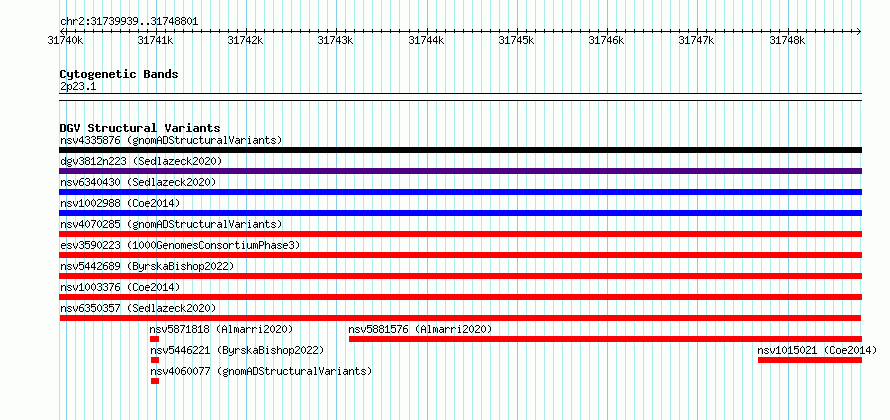Image resolution: width=890 pixels, height=420 pixels.
Task: Click nsv5881576 (Almarri2020) label
Action: point(420,329)
